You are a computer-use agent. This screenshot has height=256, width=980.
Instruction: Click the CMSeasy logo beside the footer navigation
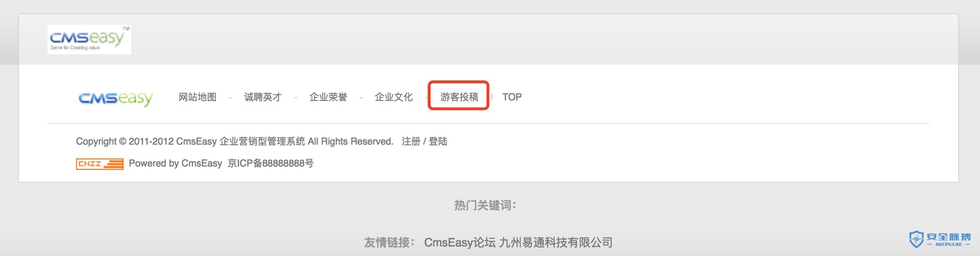click(115, 98)
